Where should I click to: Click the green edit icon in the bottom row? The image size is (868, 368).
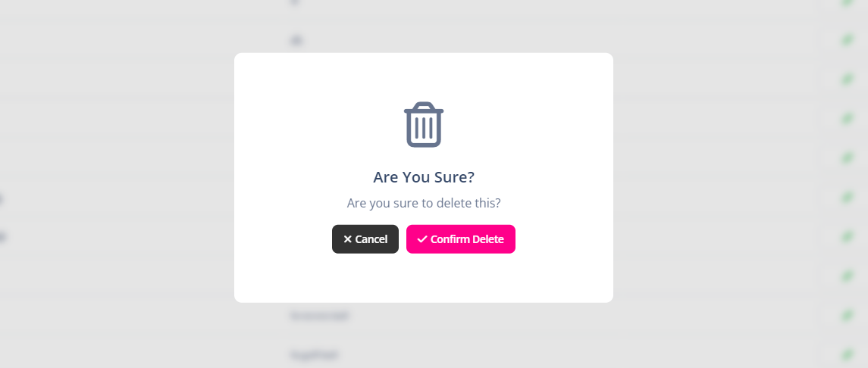[x=847, y=354]
